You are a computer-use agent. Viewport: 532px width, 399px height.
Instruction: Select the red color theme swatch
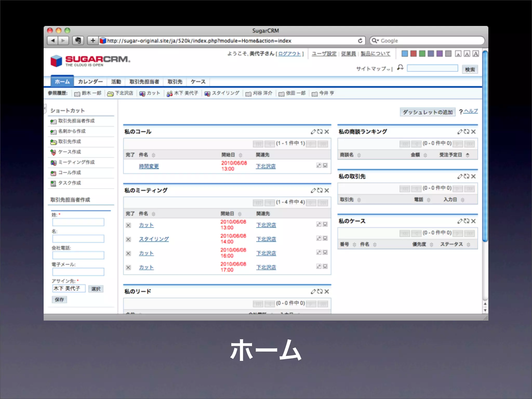pyautogui.click(x=413, y=54)
